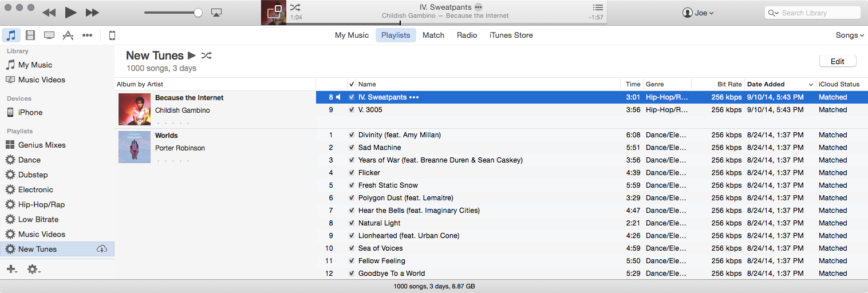This screenshot has height=293, width=868.
Task: Open the More media types ellipsis
Action: pos(87,35)
